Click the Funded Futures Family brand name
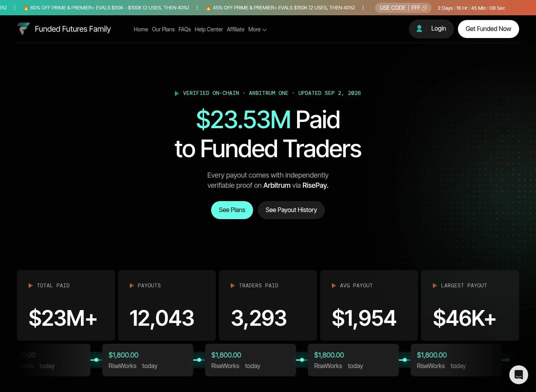 (x=73, y=29)
